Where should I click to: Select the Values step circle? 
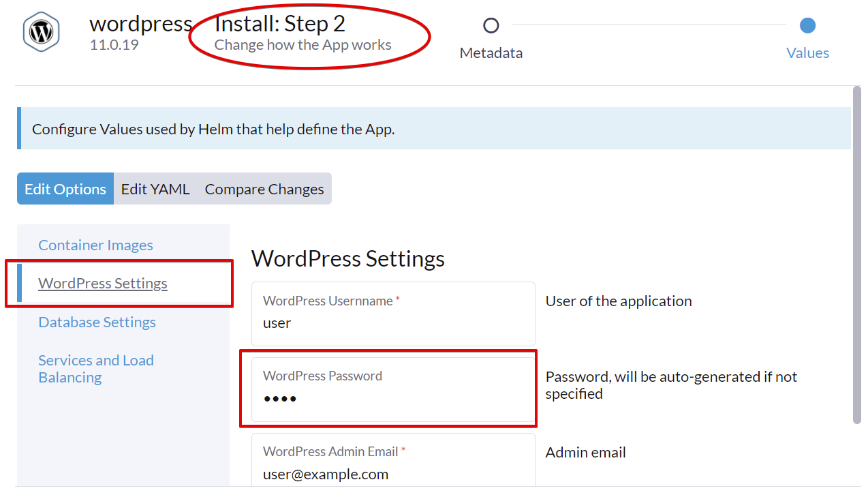(807, 26)
